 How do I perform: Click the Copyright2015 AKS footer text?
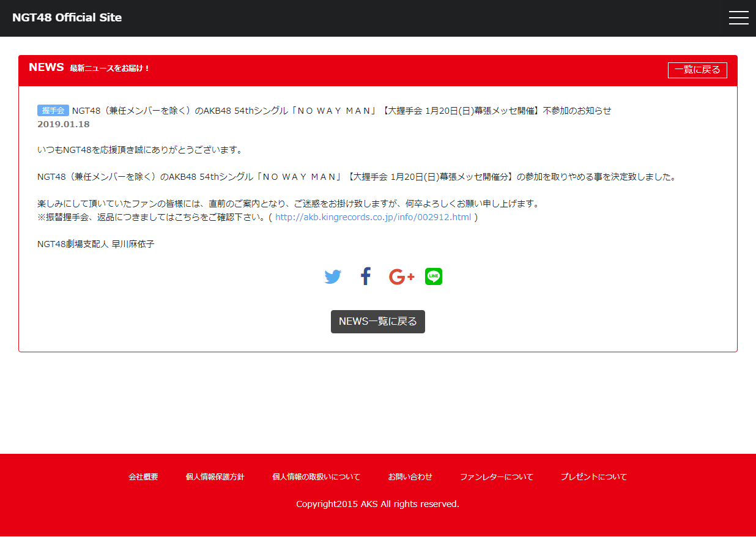377,504
